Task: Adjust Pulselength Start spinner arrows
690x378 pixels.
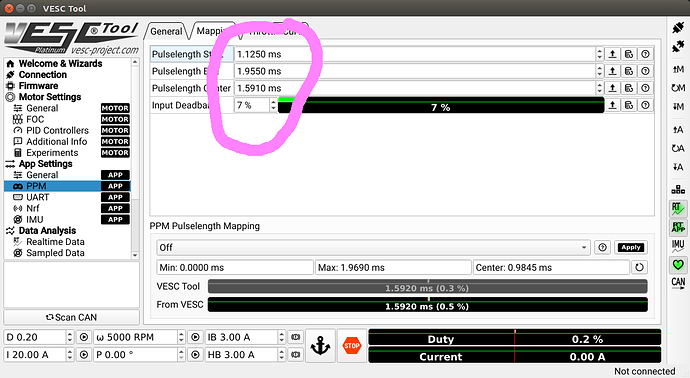Action: click(x=599, y=54)
